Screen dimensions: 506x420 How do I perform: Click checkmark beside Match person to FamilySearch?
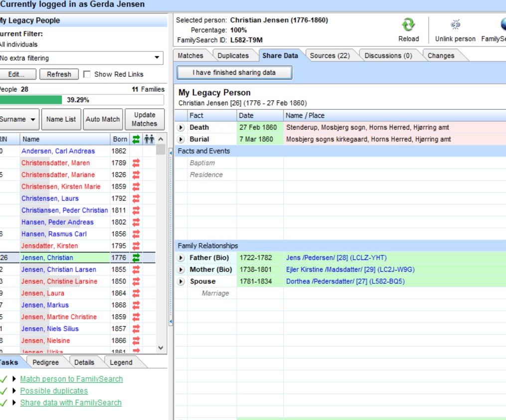[x=3, y=379]
